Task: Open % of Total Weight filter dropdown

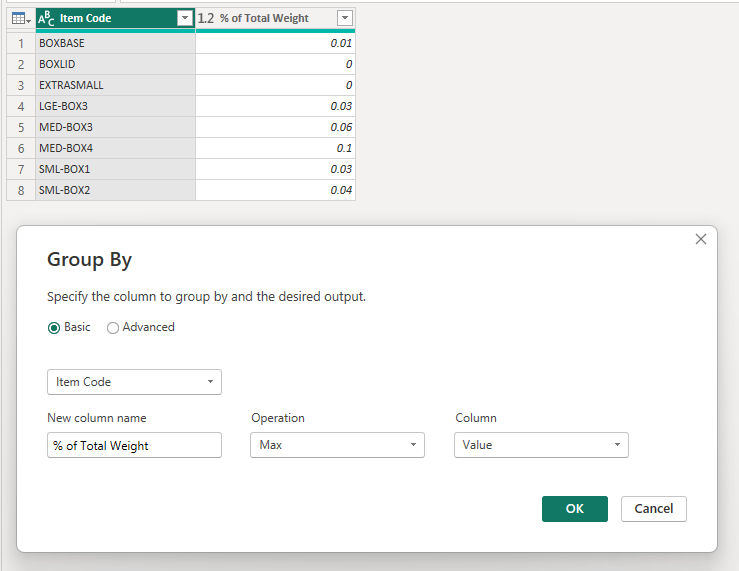Action: (345, 18)
